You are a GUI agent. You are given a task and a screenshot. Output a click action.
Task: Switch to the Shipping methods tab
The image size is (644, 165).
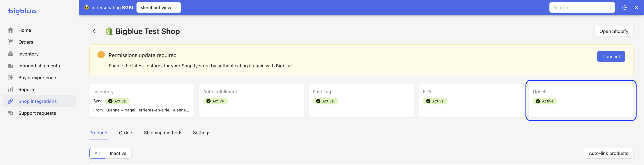click(x=163, y=133)
